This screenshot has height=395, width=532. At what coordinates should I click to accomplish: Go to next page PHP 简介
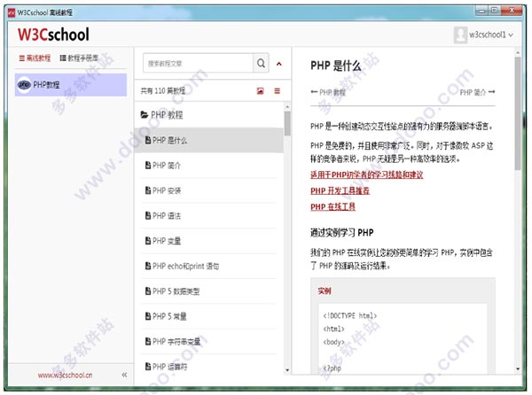[x=477, y=92]
